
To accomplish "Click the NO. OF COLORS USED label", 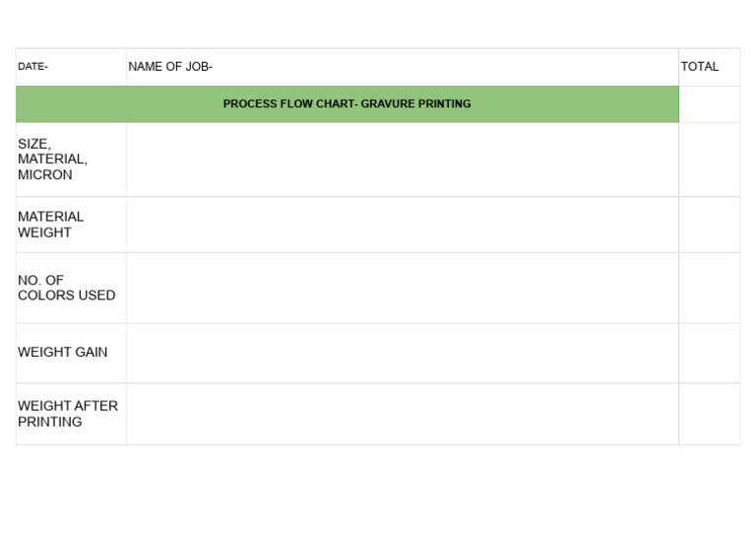I will click(x=71, y=288).
